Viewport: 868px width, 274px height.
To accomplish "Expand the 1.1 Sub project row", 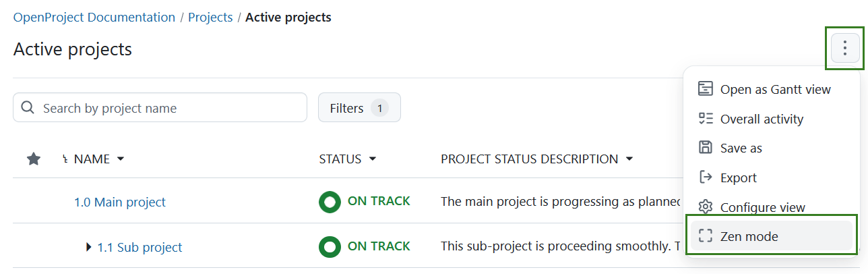I will pos(89,247).
